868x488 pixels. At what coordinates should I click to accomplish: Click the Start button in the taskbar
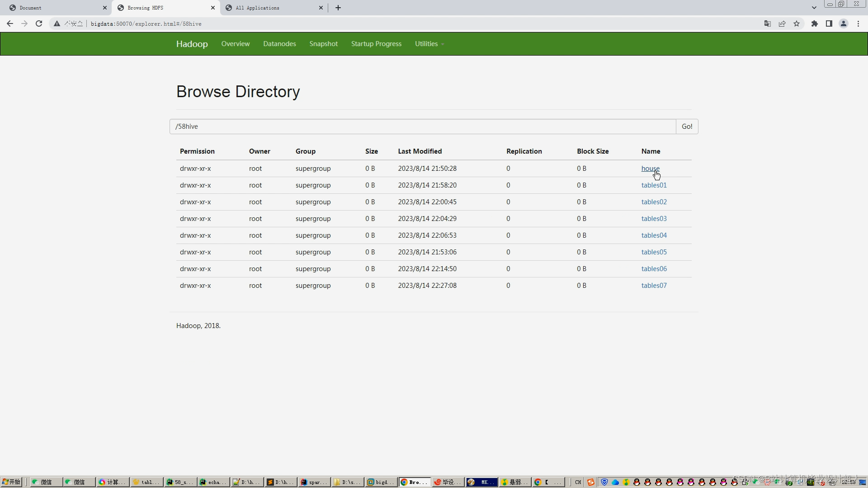(x=11, y=482)
